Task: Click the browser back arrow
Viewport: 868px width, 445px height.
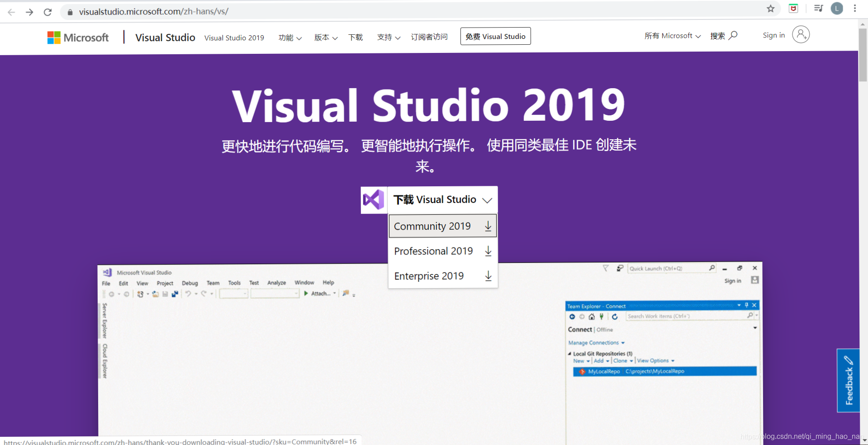Action: point(12,12)
